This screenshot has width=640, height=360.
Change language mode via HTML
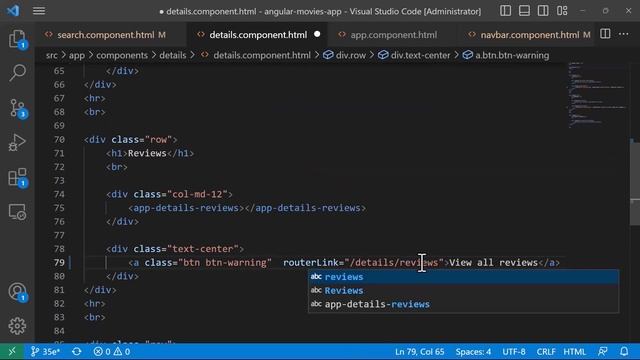(x=574, y=351)
